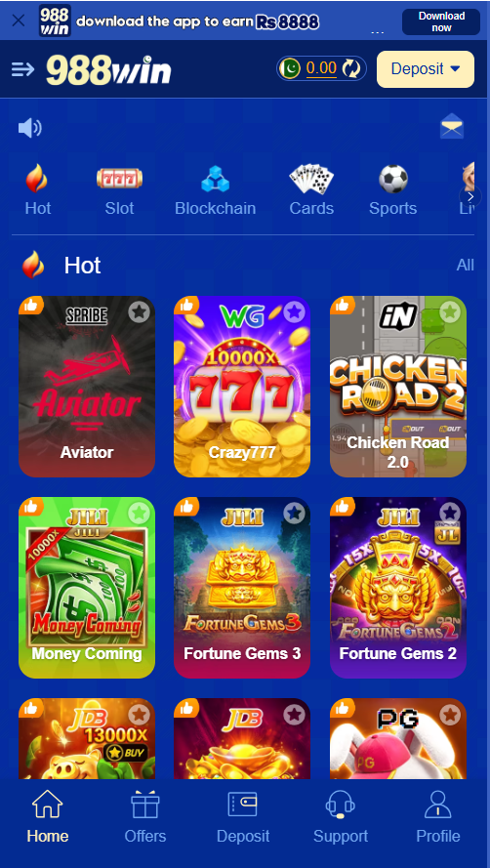The width and height of the screenshot is (490, 868).
Task: Open the mail envelope inbox icon
Action: click(x=452, y=126)
